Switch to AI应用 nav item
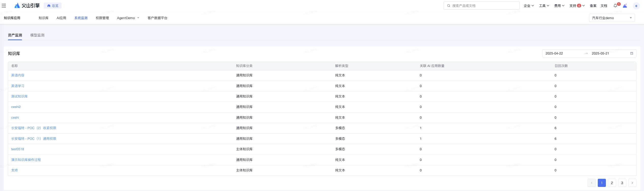Screen dimensions: 644x191 61,18
